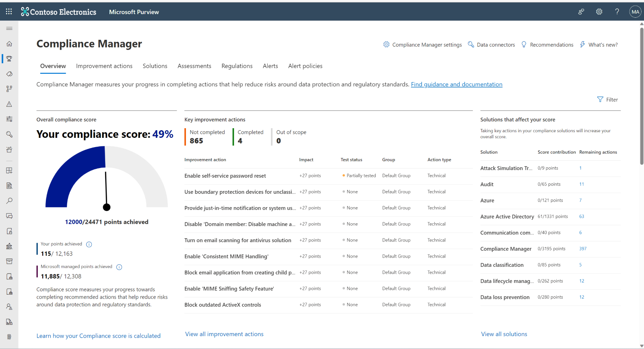644x349 pixels.
Task: Open the grid-plus catalog sidebar icon
Action: click(9, 170)
